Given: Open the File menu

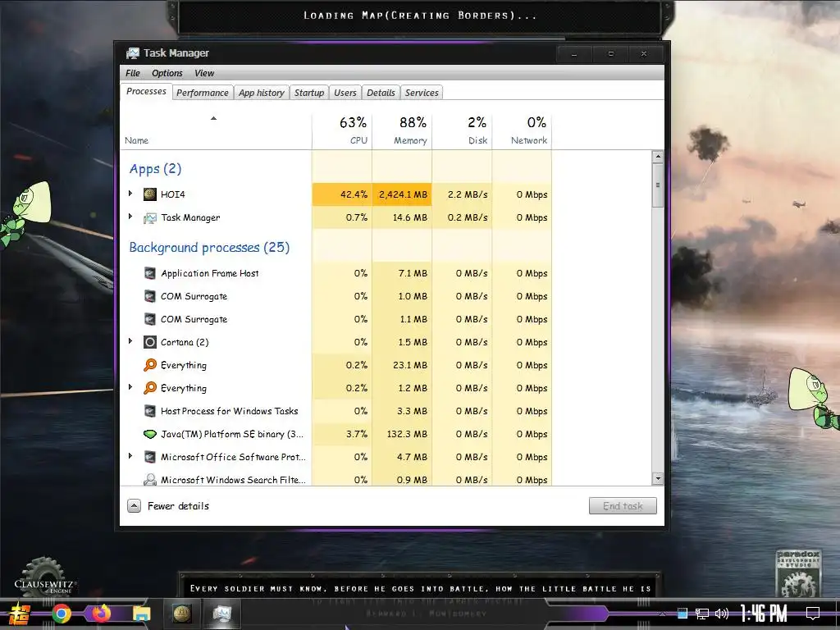Looking at the screenshot, I should 133,73.
